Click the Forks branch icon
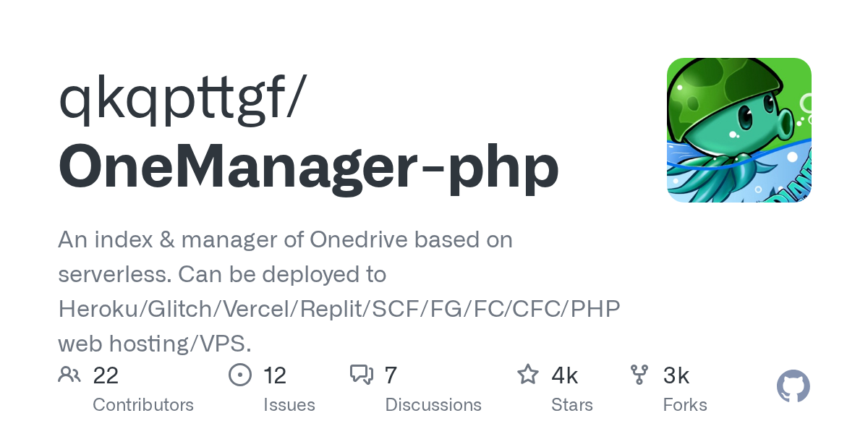The width and height of the screenshot is (868, 434). tap(639, 375)
